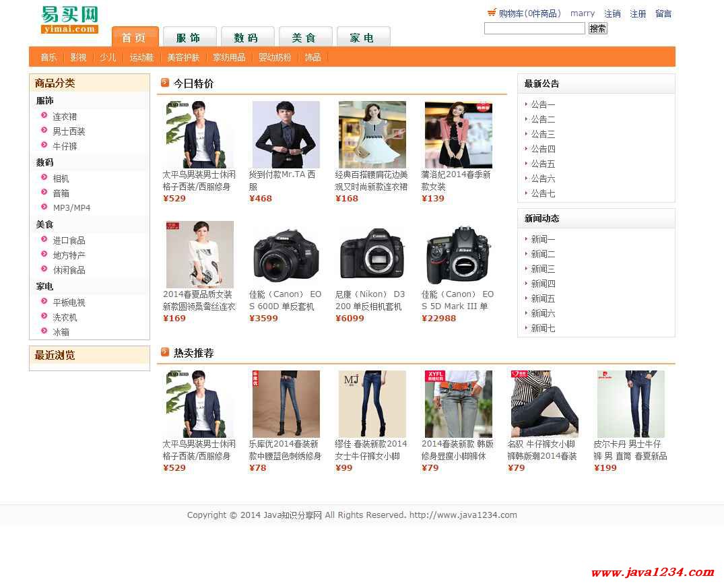Click the orange icon beside 今日特价

165,83
